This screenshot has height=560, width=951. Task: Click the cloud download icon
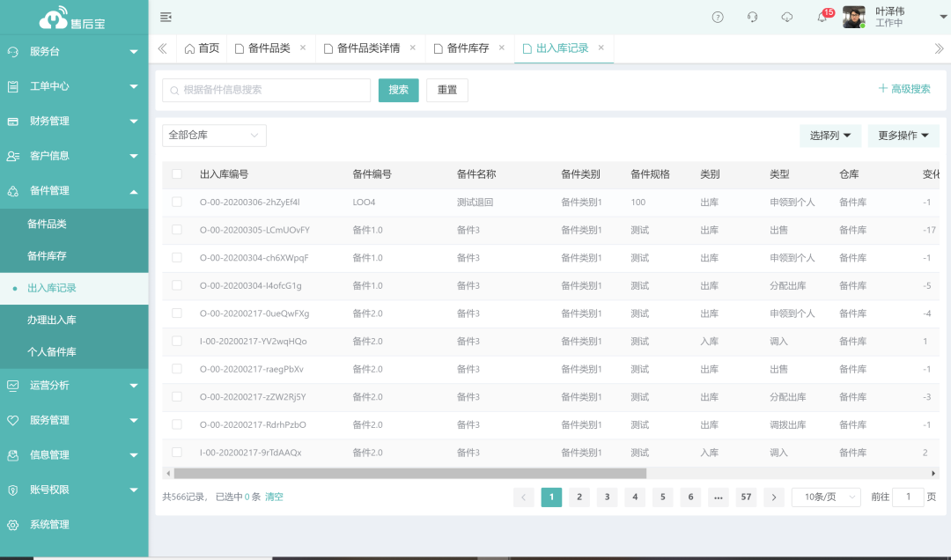coord(787,18)
